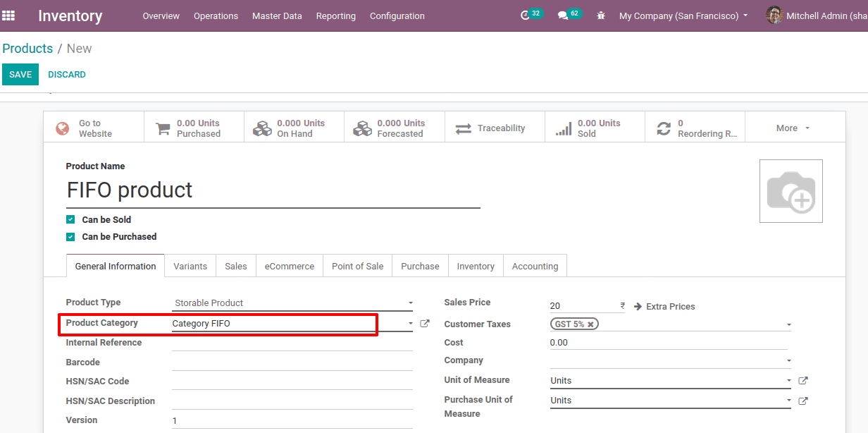This screenshot has height=433, width=868.
Task: Toggle the Can be Purchased checkbox
Action: (70, 237)
